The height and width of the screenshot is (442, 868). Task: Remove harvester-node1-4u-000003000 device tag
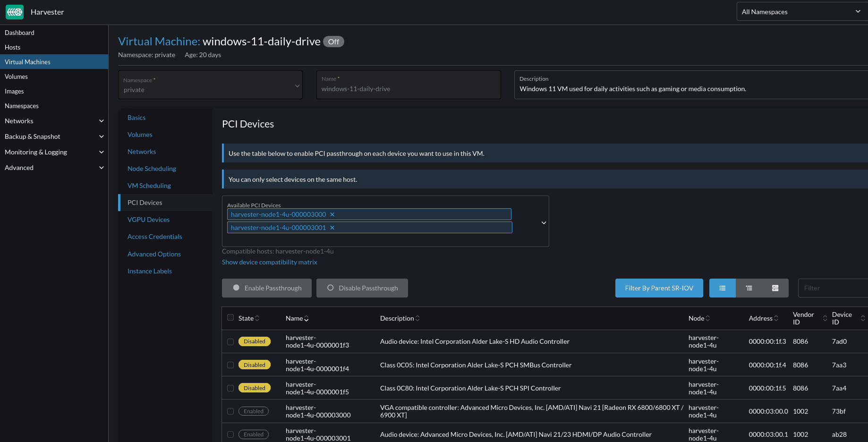(332, 214)
